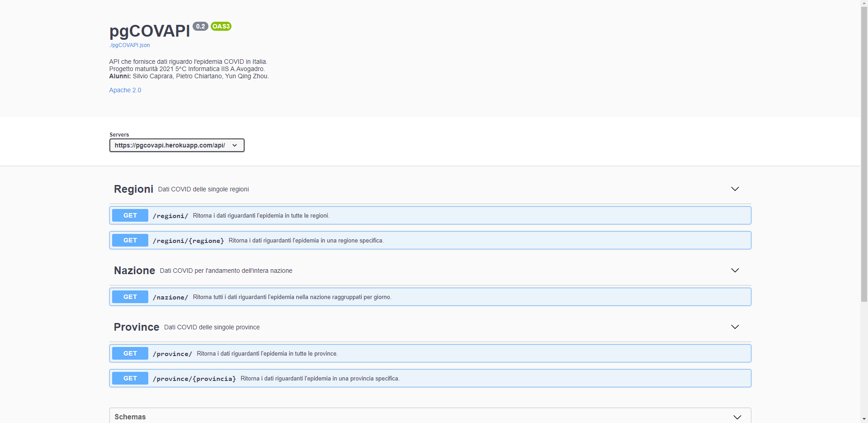This screenshot has height=423, width=868.
Task: Click the OAS3 badge
Action: click(x=221, y=26)
